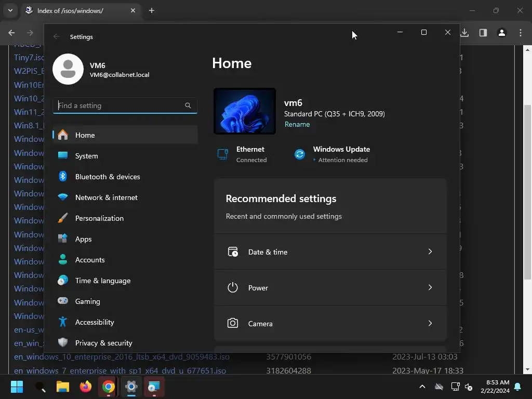Click the VM6 profile avatar picture
The height and width of the screenshot is (399, 532).
click(x=68, y=69)
